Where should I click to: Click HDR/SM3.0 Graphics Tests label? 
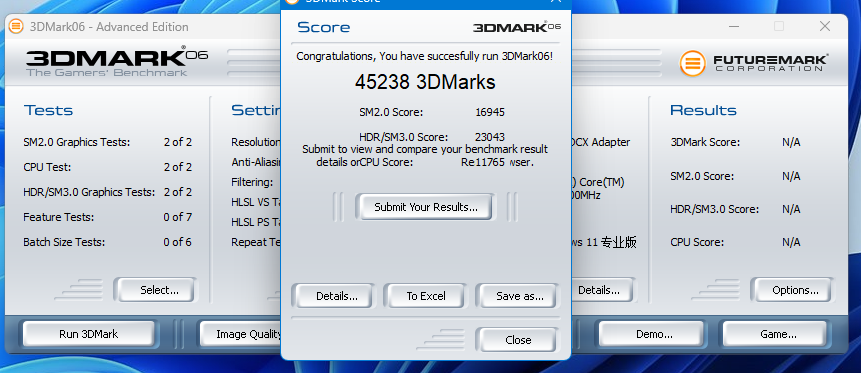tap(89, 192)
